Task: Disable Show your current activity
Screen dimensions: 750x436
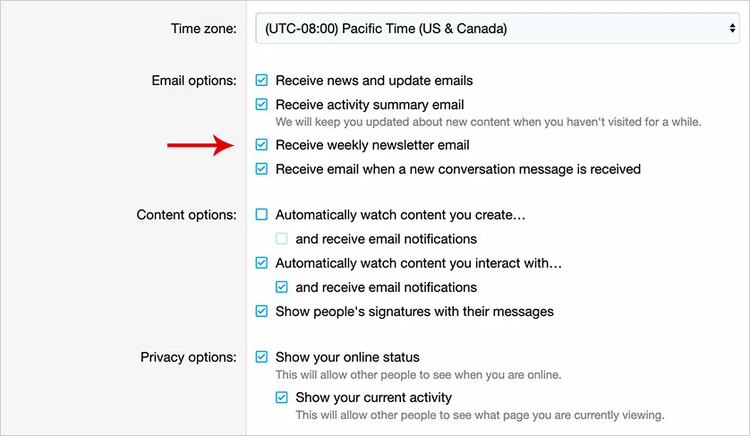Action: [282, 397]
